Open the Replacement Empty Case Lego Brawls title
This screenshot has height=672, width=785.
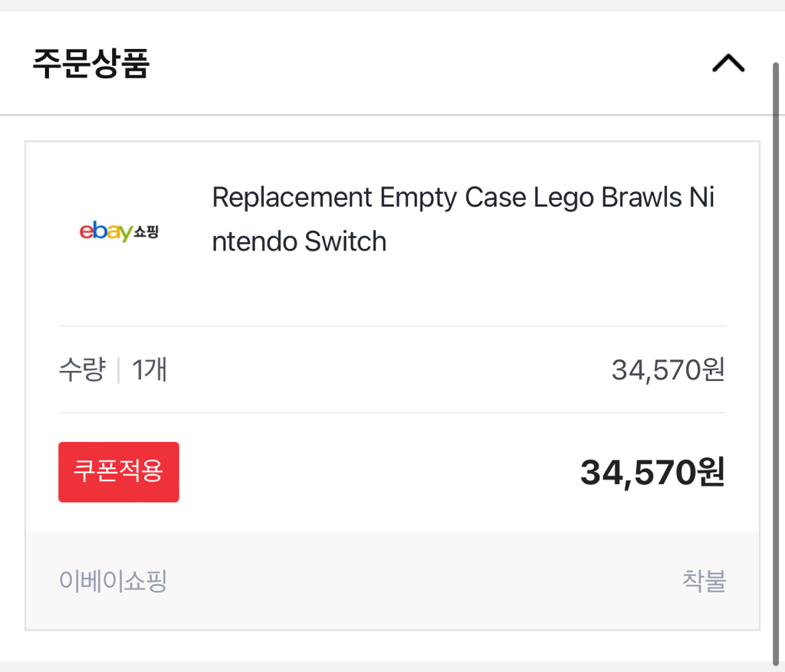tap(462, 198)
